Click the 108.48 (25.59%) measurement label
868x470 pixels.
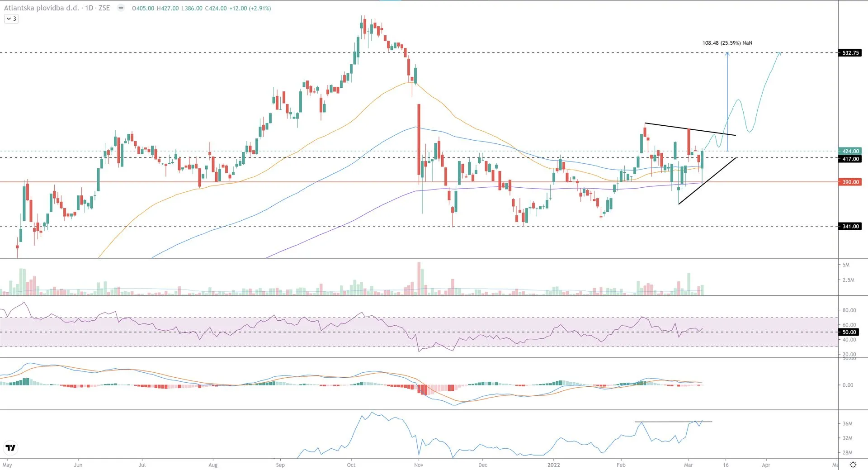pyautogui.click(x=727, y=43)
